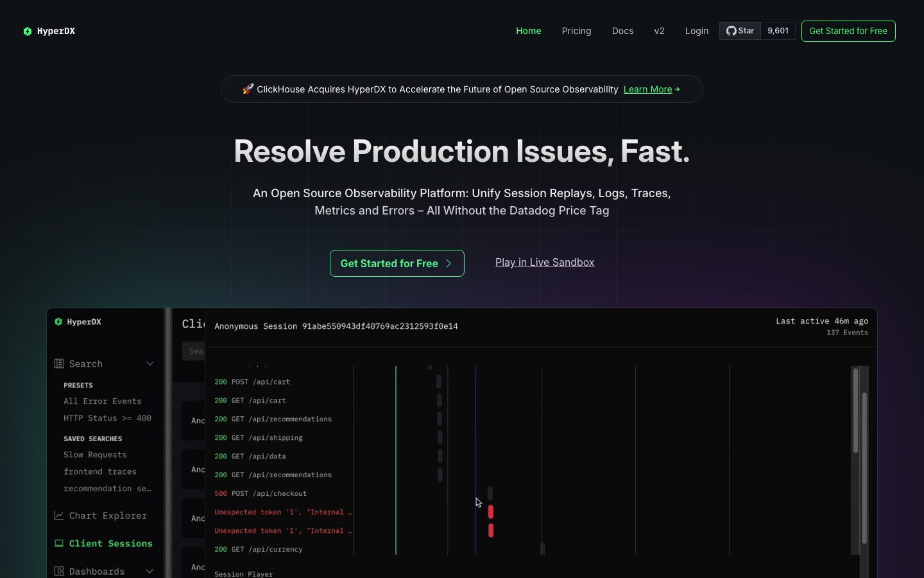The image size is (924, 578).
Task: Select 200 GET /api/currency event
Action: (259, 549)
